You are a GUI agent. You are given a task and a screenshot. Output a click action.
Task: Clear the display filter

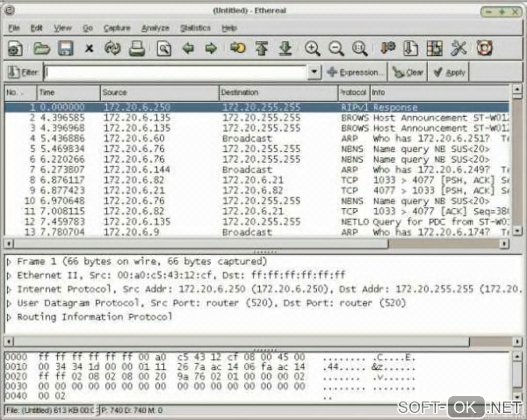[408, 72]
